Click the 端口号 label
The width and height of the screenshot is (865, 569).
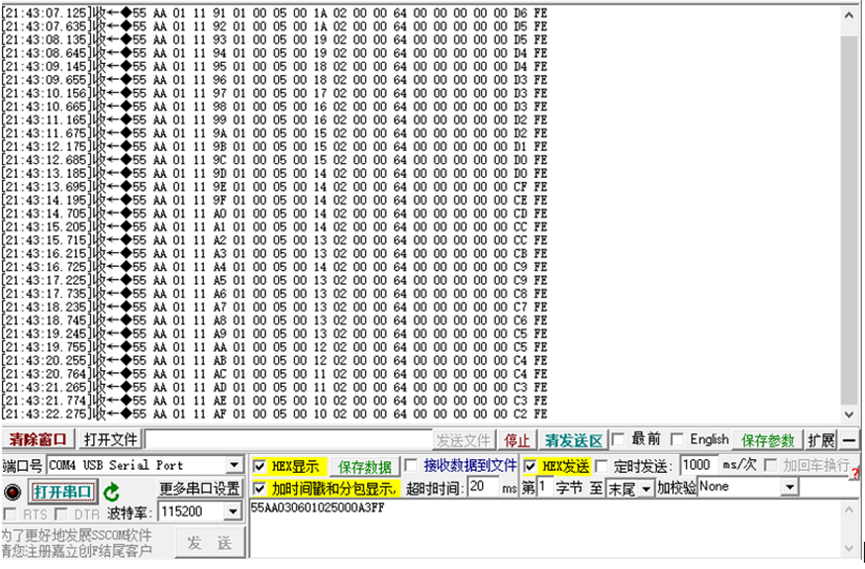[x=23, y=466]
